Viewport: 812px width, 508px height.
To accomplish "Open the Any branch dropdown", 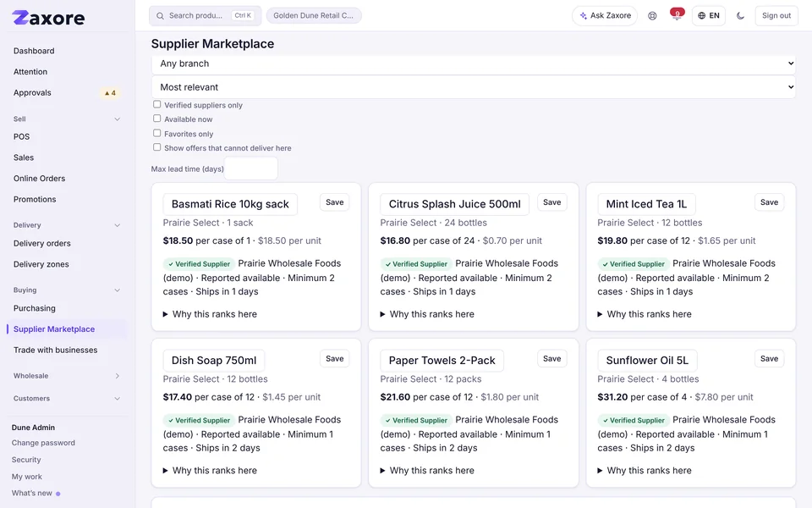I will pyautogui.click(x=474, y=63).
